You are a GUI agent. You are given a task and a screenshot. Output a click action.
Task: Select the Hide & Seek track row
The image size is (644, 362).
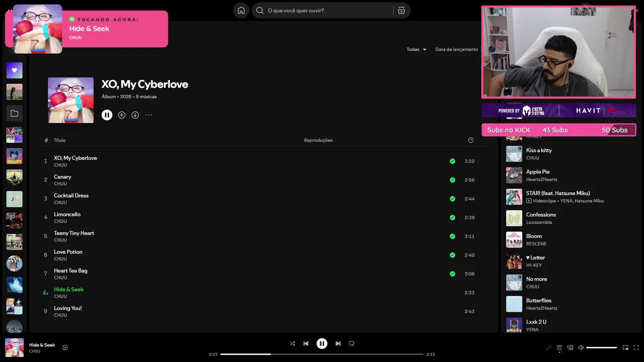click(264, 293)
